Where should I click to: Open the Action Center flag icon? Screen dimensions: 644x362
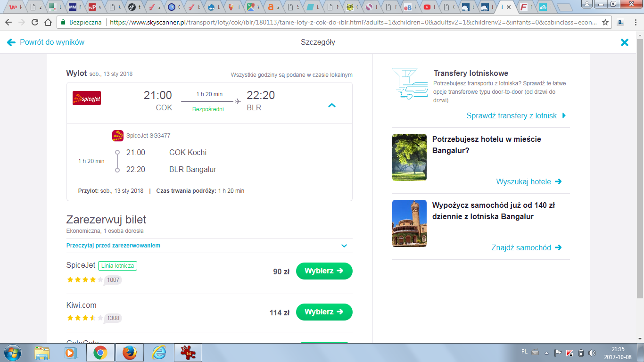tap(558, 353)
